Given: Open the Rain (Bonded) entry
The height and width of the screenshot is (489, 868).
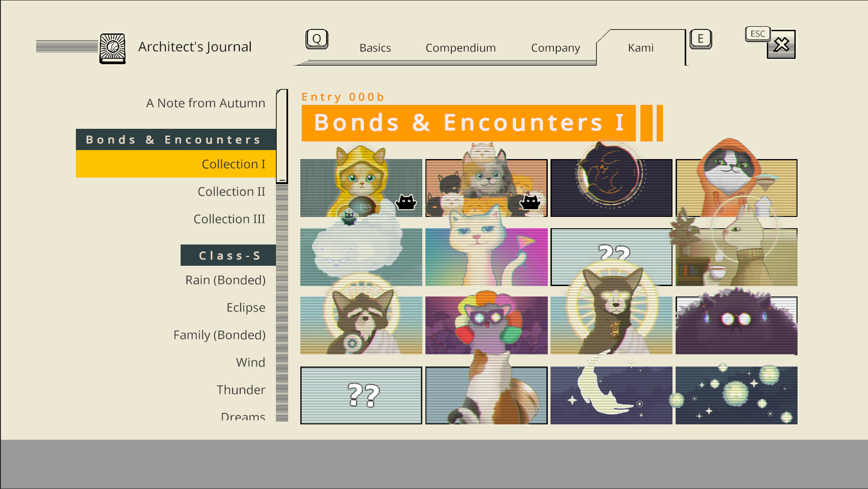Looking at the screenshot, I should point(225,280).
